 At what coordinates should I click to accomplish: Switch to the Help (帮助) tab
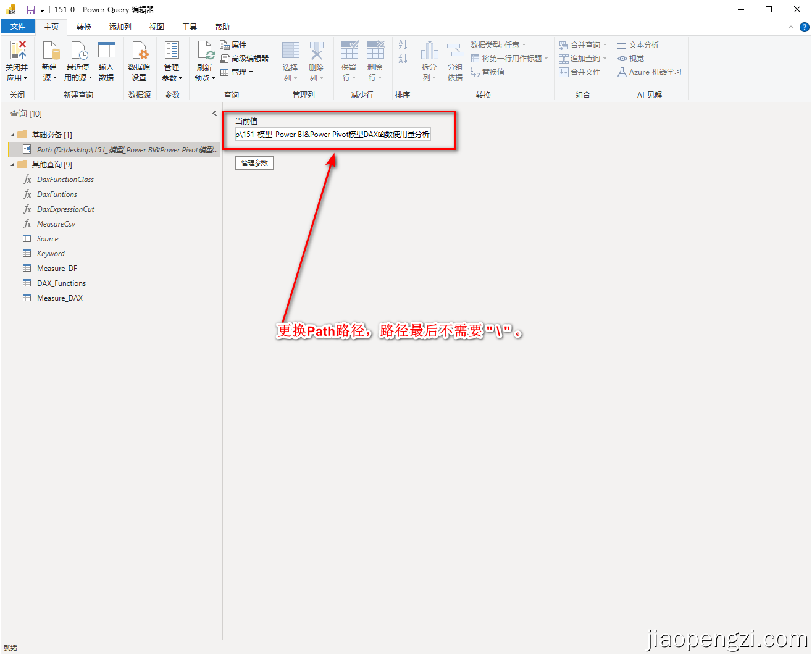click(x=222, y=27)
